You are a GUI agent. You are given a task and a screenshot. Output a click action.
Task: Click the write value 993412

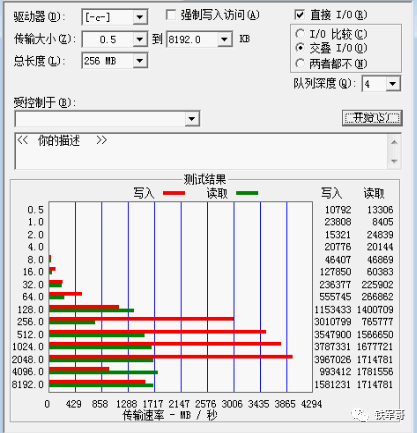click(335, 372)
